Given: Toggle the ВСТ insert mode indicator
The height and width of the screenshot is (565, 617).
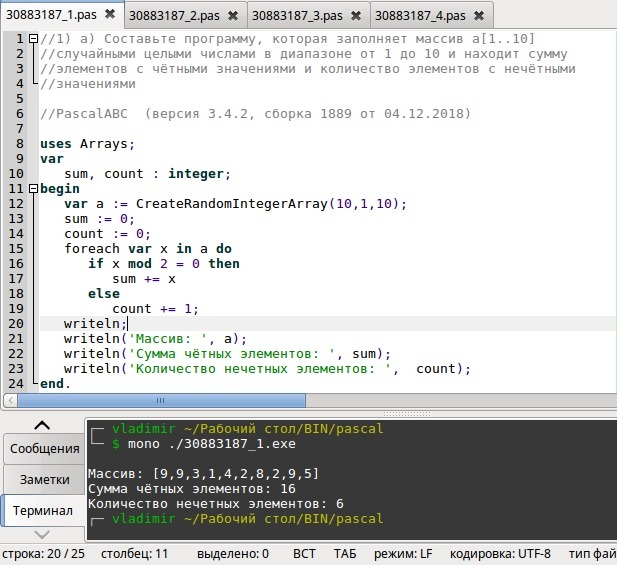Looking at the screenshot, I should tap(304, 553).
